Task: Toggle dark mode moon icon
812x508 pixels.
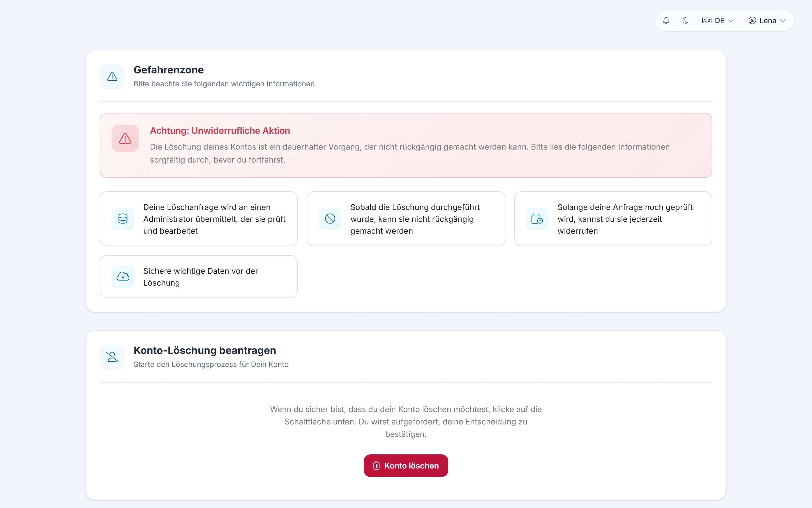Action: 685,21
